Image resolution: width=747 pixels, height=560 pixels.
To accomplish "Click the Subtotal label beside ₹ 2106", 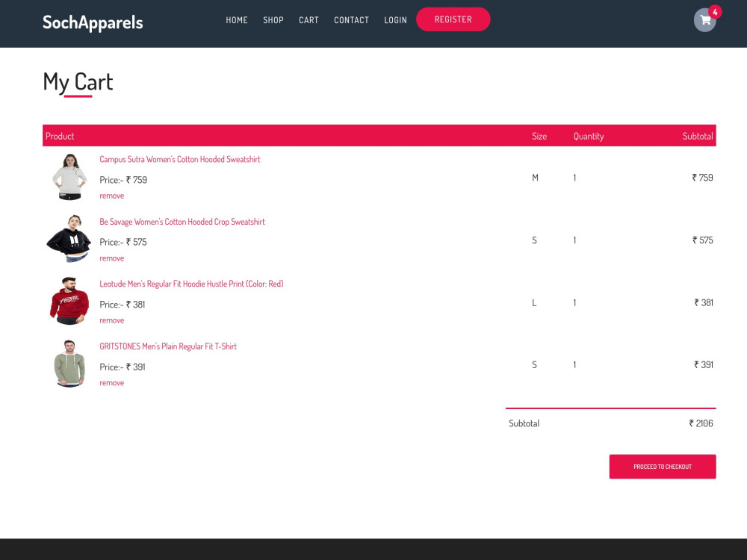I will tap(524, 423).
